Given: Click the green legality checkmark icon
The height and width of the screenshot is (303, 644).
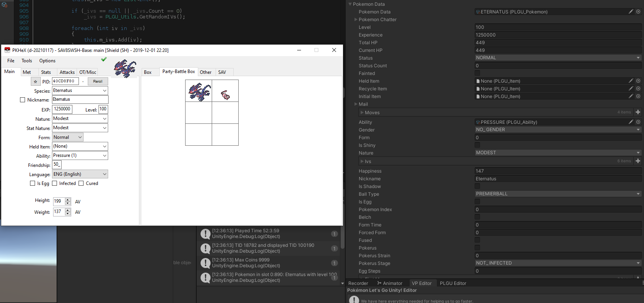Looking at the screenshot, I should (x=104, y=60).
